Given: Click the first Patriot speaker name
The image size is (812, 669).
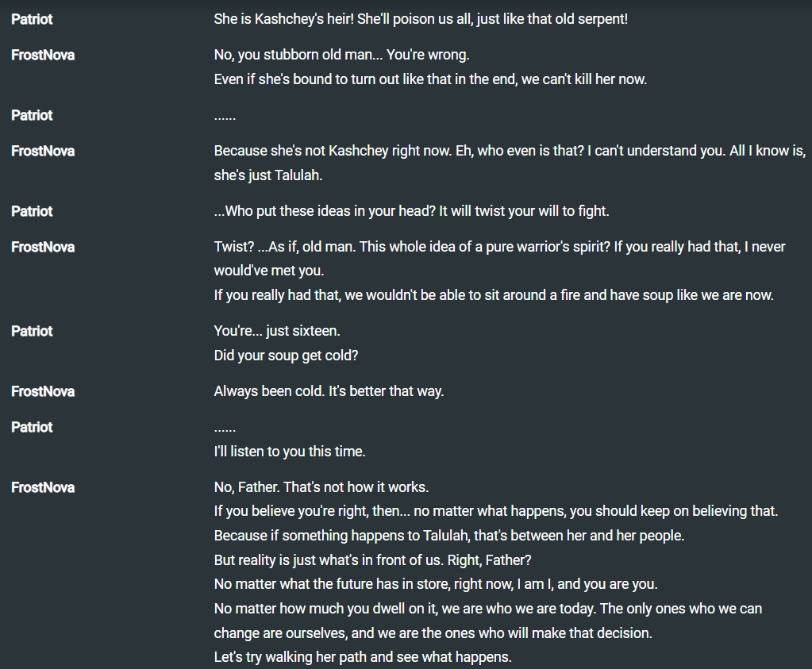Looking at the screenshot, I should (x=32, y=19).
